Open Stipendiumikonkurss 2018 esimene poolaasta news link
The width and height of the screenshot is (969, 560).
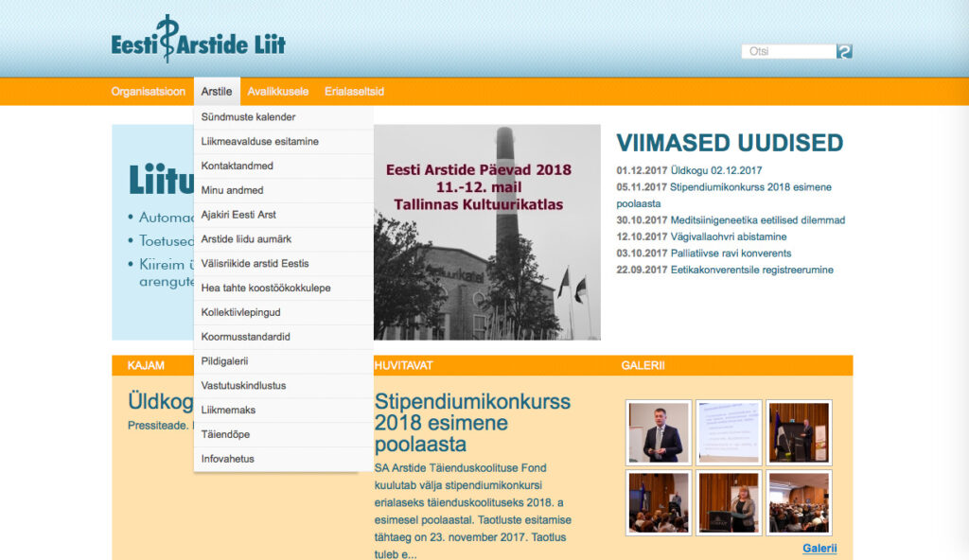tap(724, 195)
